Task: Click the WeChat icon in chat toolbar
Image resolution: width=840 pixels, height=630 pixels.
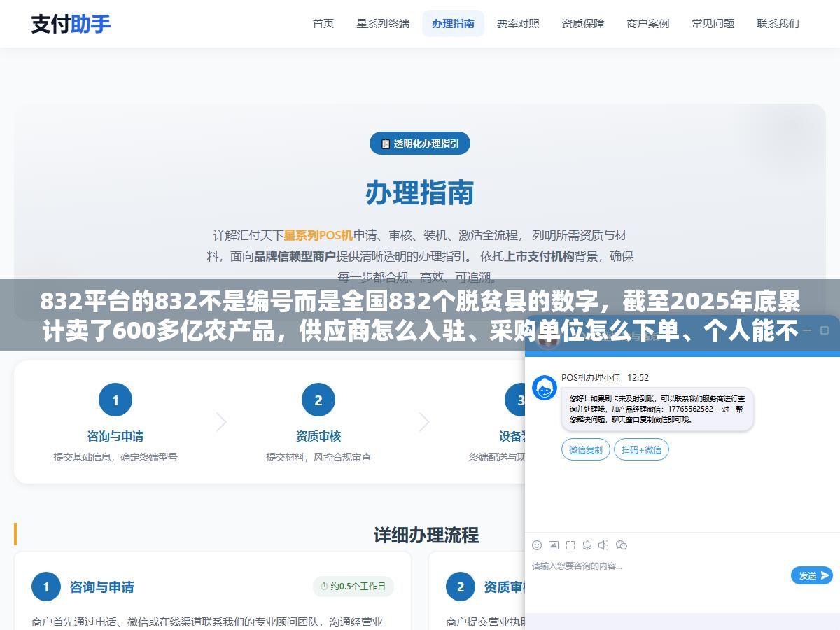Action: pos(621,545)
